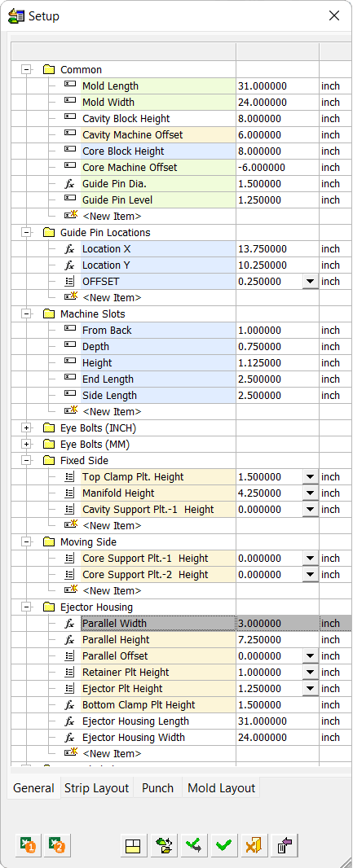
Task: Click the yellow split-layout grid icon
Action: tap(133, 845)
